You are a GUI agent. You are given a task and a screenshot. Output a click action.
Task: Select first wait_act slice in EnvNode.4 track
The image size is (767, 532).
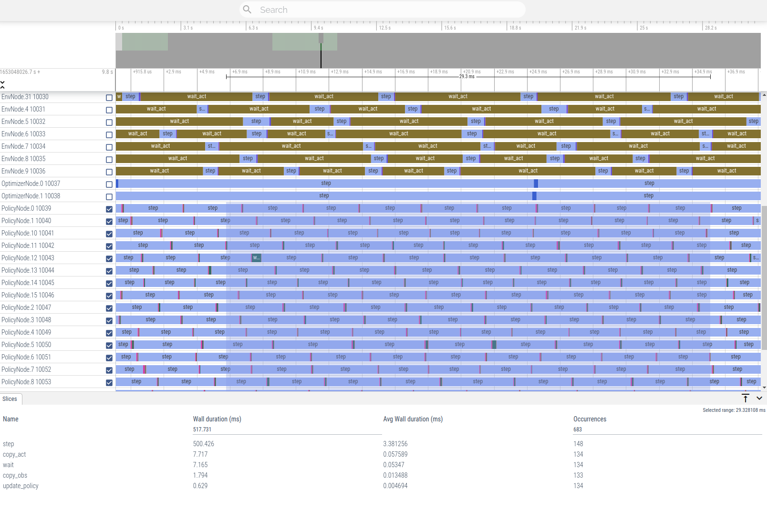[x=156, y=109]
